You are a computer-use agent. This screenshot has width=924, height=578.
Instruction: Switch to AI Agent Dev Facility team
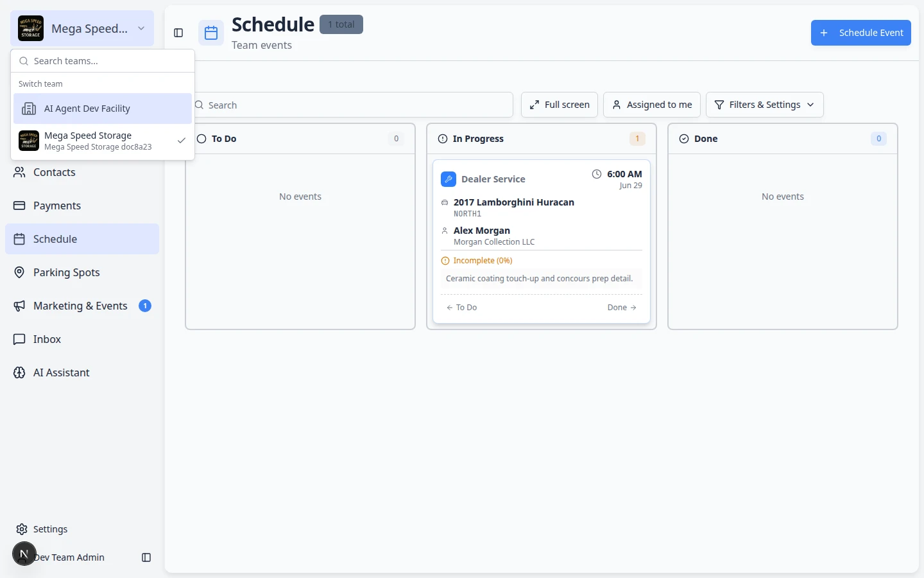pyautogui.click(x=103, y=109)
